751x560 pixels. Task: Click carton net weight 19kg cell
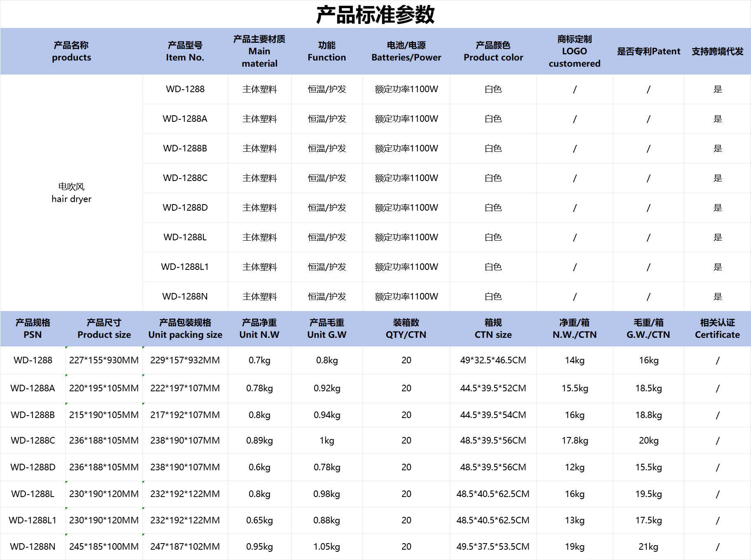pyautogui.click(x=575, y=547)
